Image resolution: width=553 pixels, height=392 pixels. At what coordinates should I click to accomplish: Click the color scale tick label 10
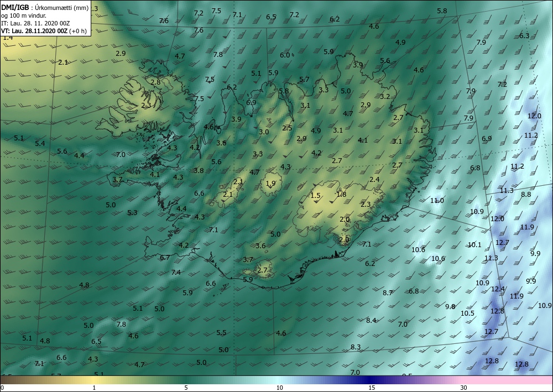tap(279, 388)
